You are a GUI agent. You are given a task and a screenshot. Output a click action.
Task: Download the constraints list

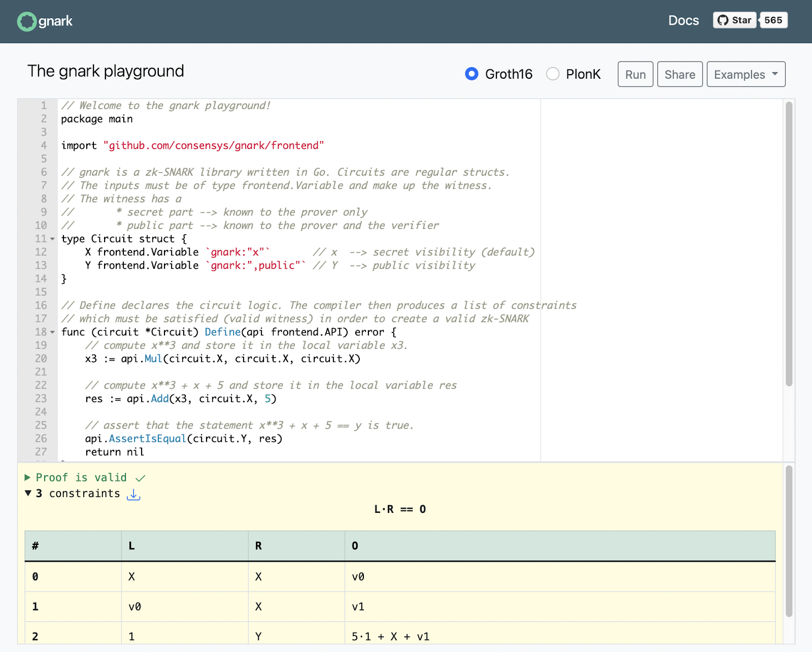tap(133, 494)
